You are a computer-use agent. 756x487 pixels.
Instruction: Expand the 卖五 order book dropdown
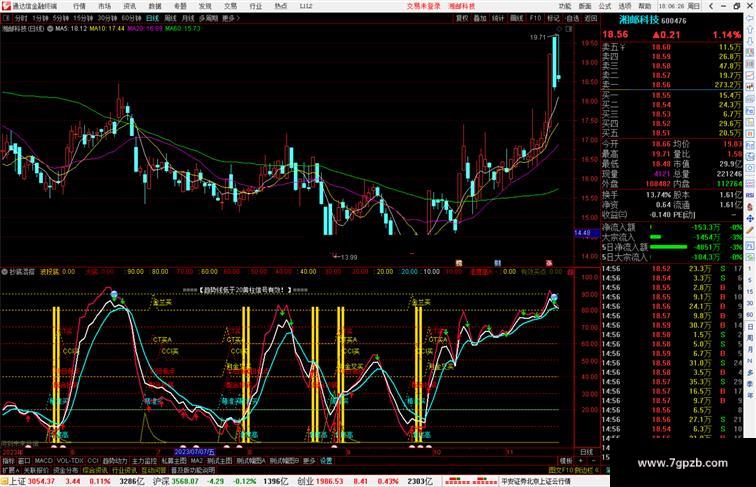coord(622,47)
